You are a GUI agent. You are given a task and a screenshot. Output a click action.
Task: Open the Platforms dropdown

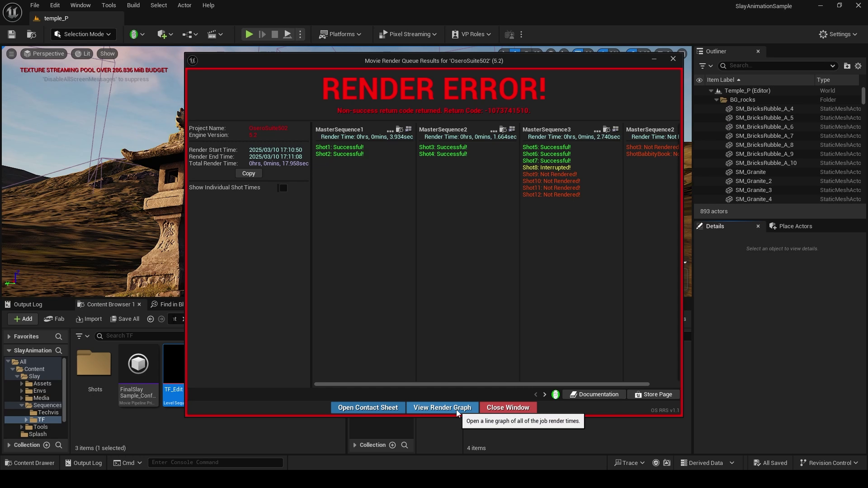pos(340,34)
